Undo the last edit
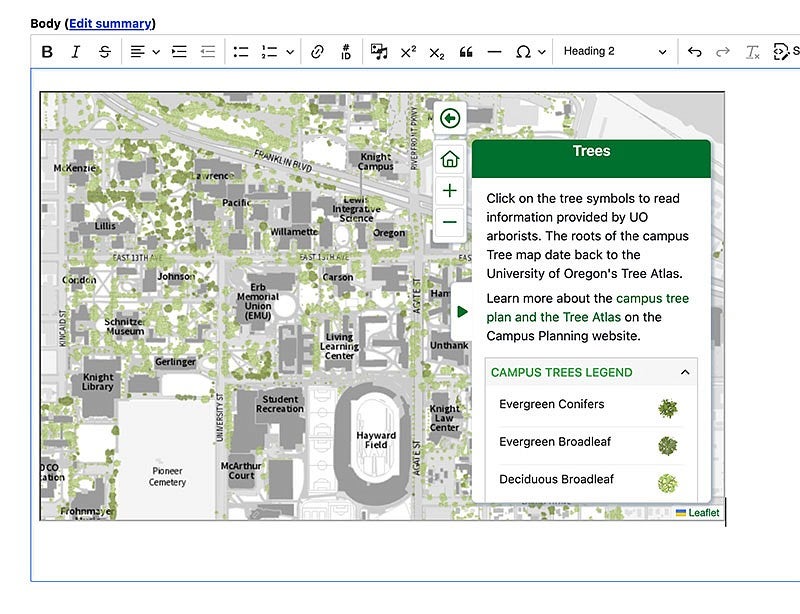 (x=694, y=52)
